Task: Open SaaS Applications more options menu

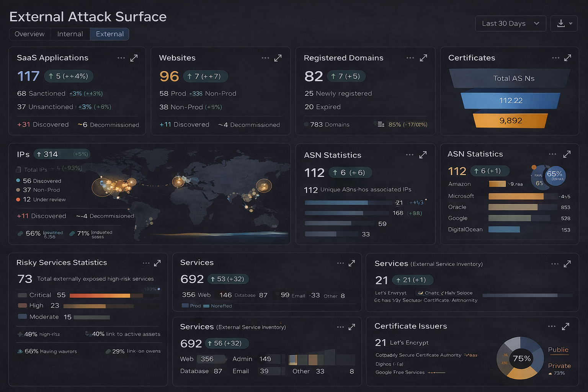Action: pyautogui.click(x=121, y=58)
